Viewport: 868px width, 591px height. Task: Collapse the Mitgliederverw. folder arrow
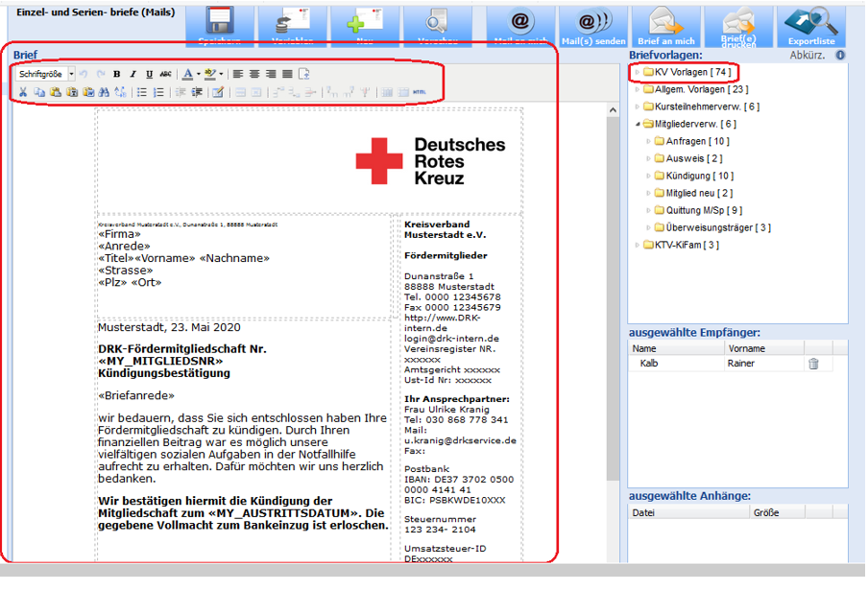[x=638, y=124]
